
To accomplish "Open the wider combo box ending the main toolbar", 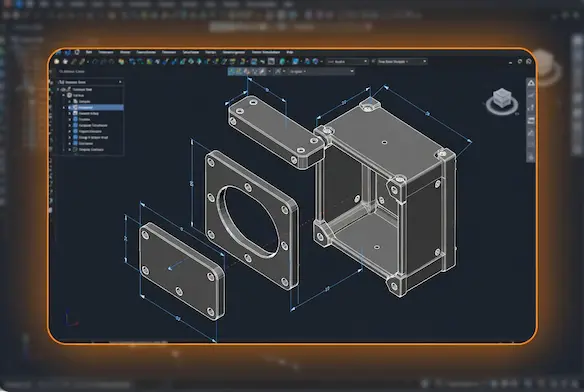I will [x=402, y=61].
